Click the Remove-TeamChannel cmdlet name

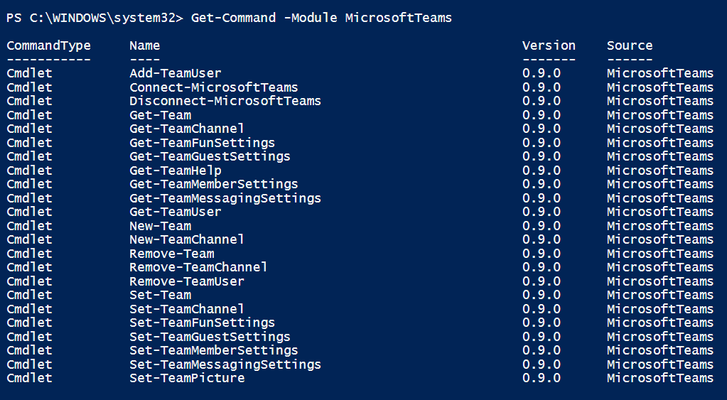pos(198,267)
